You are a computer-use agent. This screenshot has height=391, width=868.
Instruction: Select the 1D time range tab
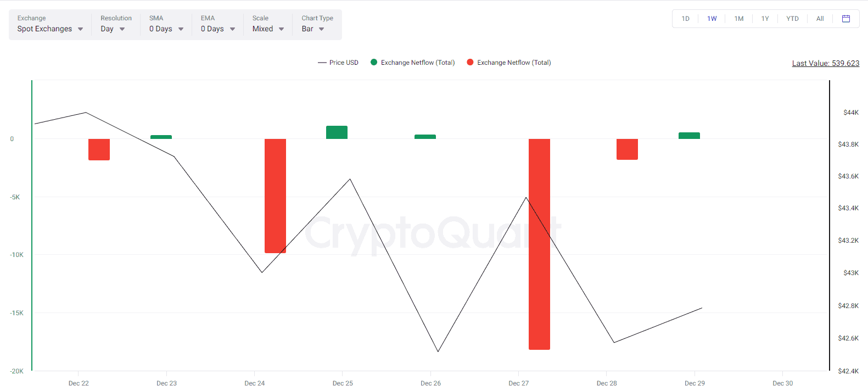tap(685, 19)
